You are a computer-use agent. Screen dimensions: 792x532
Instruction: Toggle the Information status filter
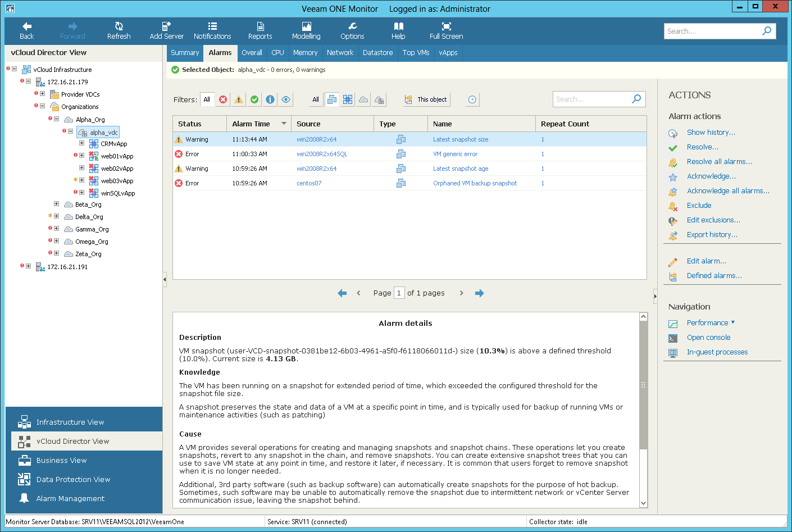pos(270,99)
